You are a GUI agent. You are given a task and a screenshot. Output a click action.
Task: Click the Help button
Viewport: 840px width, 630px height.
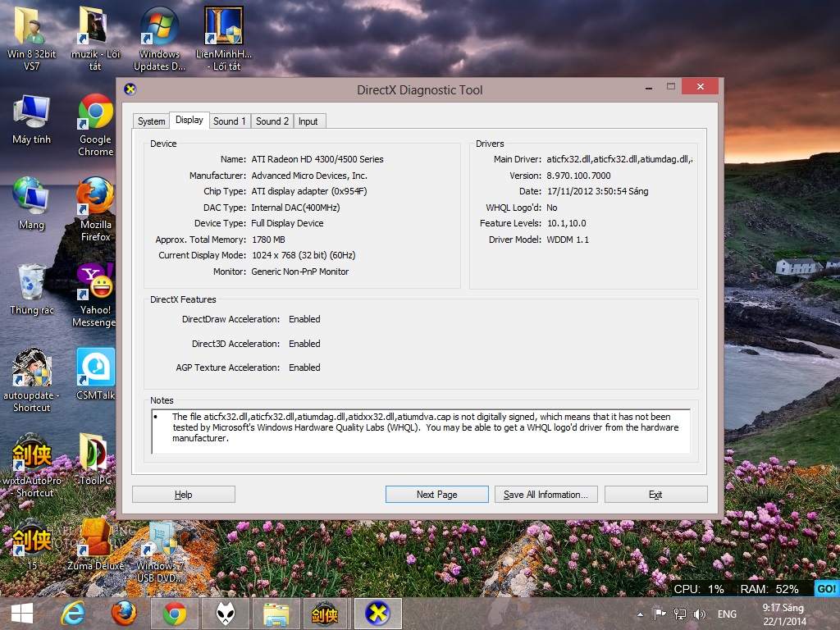tap(183, 495)
